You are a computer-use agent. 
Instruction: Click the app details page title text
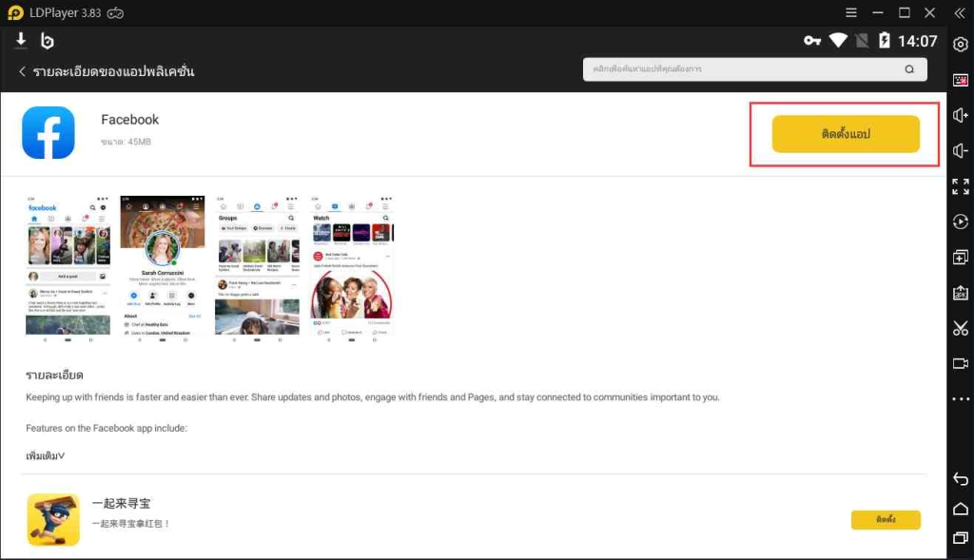[114, 71]
